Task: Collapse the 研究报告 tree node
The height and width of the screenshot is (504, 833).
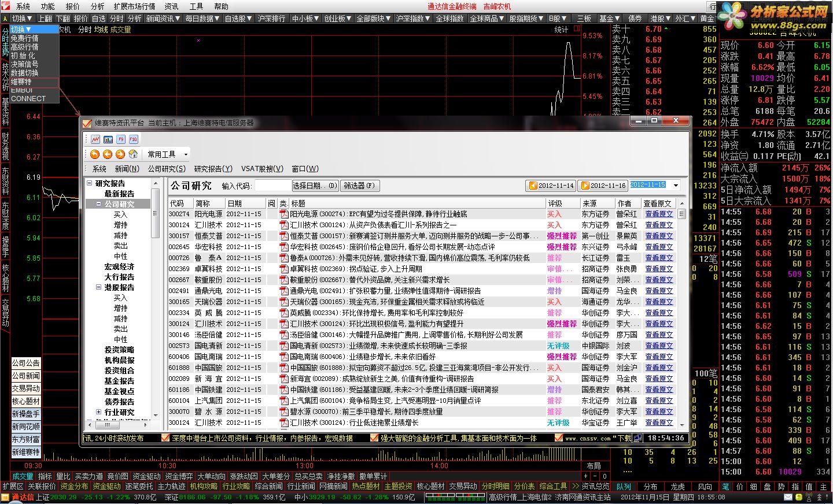Action: (x=90, y=183)
